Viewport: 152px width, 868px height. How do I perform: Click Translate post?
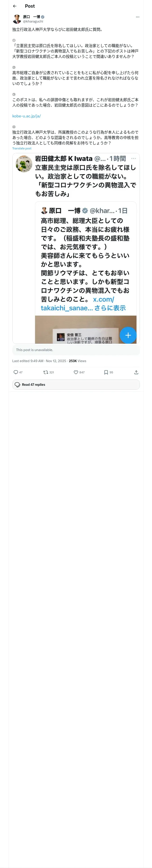click(x=22, y=148)
